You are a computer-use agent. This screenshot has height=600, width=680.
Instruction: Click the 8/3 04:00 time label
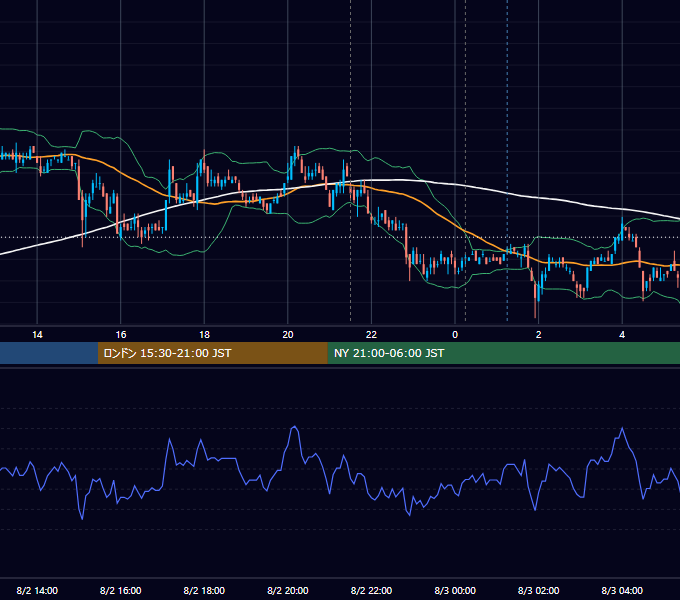622,590
